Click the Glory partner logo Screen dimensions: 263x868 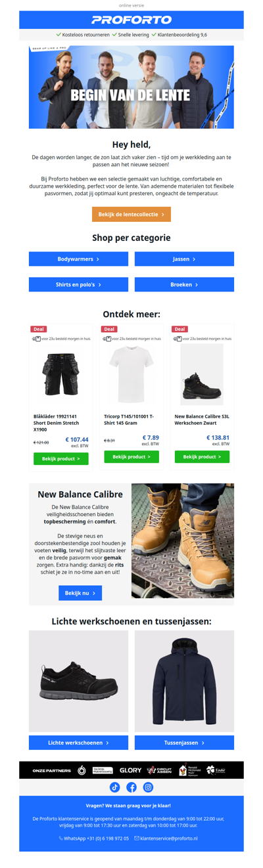tap(131, 770)
